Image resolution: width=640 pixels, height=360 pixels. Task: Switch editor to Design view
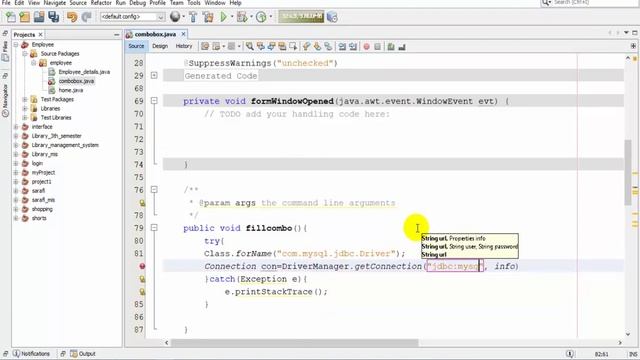[x=160, y=46]
